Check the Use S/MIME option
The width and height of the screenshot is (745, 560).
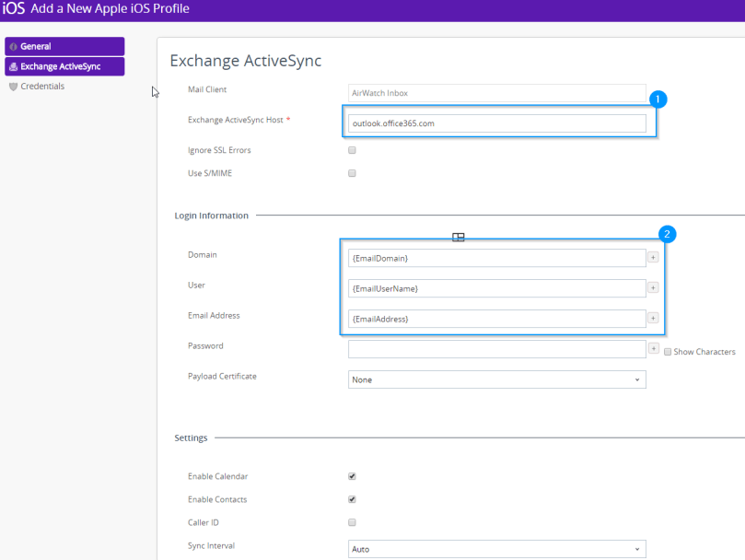pos(352,173)
